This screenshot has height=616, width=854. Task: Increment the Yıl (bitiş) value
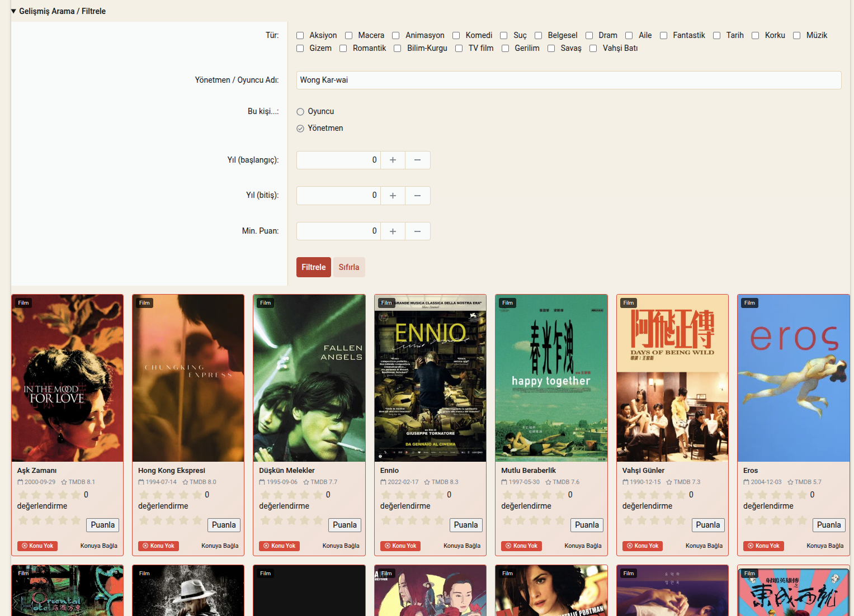pyautogui.click(x=393, y=196)
